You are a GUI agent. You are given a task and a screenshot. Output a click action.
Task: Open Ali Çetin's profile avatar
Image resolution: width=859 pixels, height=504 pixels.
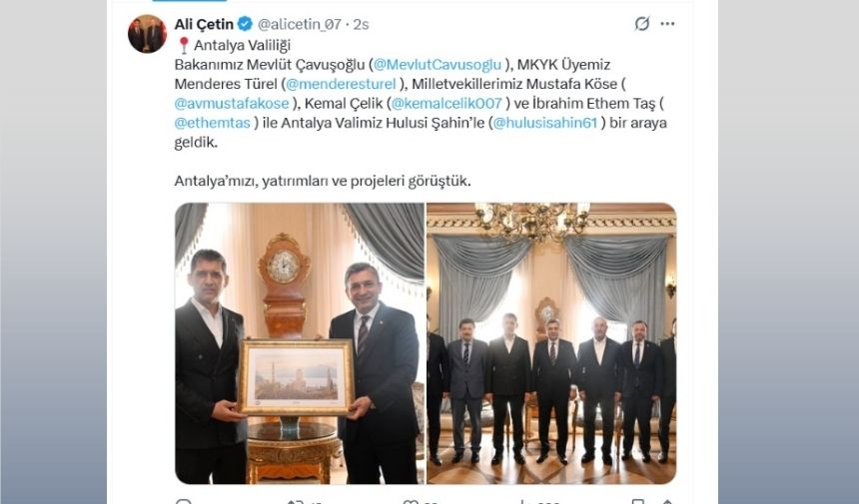[147, 34]
